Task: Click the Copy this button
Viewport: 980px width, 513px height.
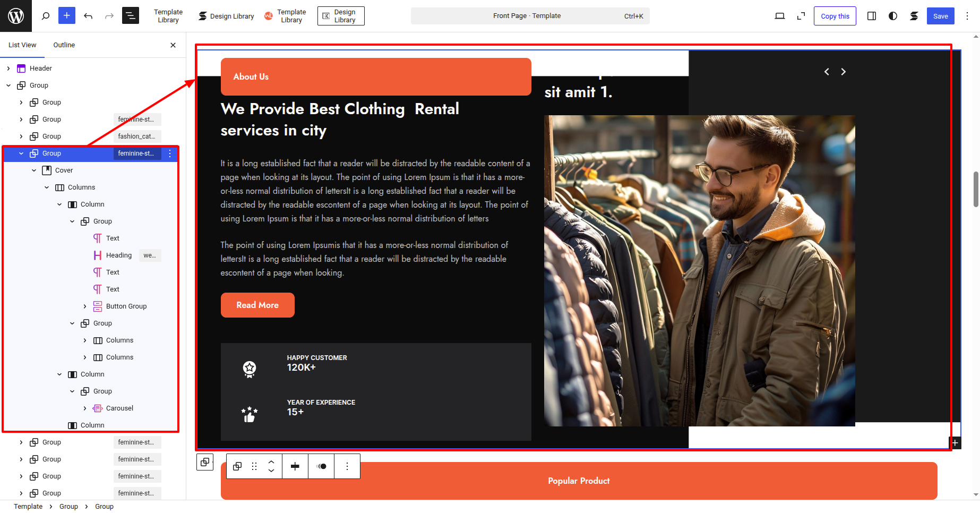Action: [x=835, y=16]
